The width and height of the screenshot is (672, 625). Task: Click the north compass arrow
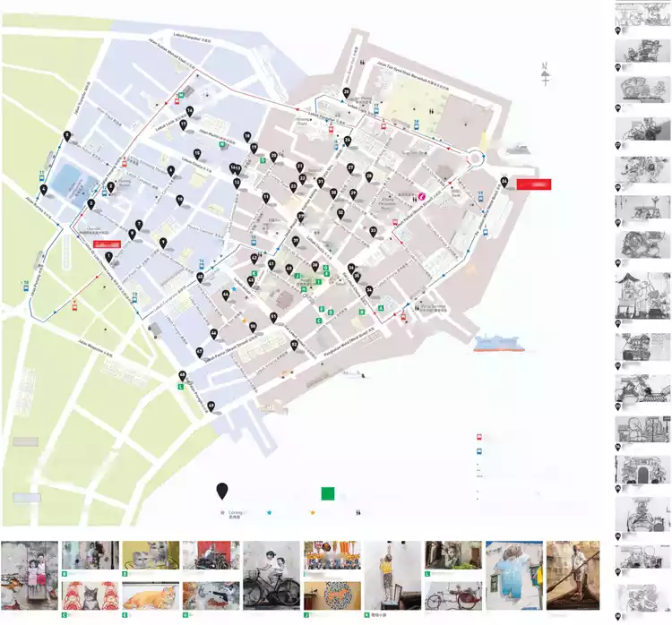[545, 74]
